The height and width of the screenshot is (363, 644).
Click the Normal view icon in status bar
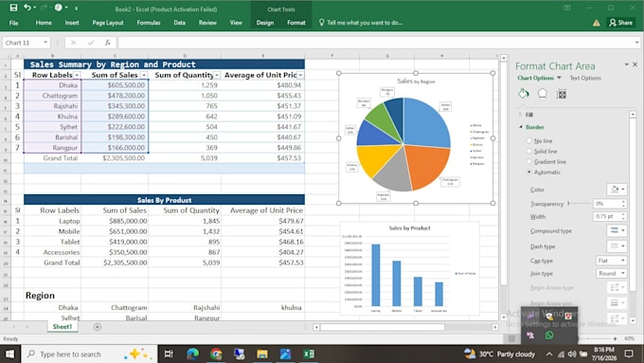(511, 338)
